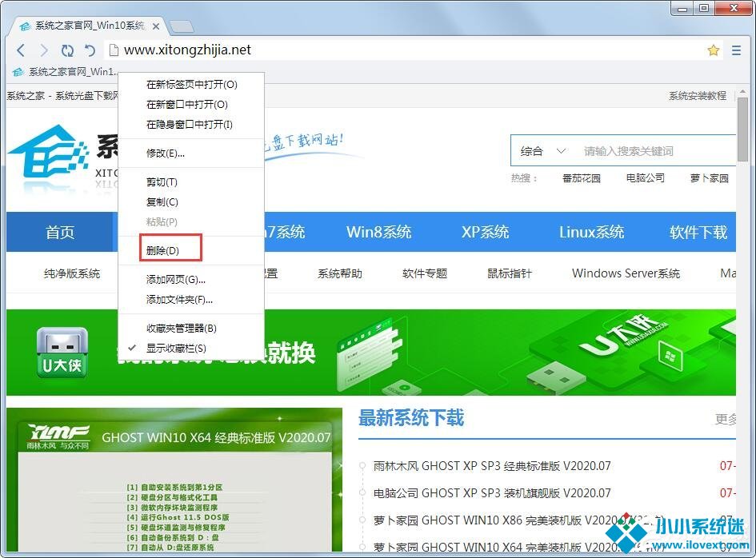756x558 pixels.
Task: Switch to the Linux系统 navigation tab
Action: [591, 233]
